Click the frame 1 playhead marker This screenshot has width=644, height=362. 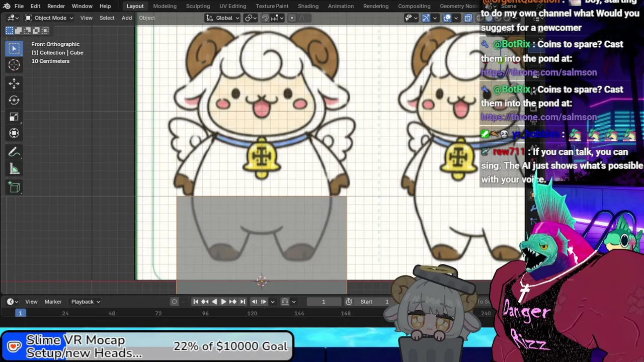click(20, 313)
